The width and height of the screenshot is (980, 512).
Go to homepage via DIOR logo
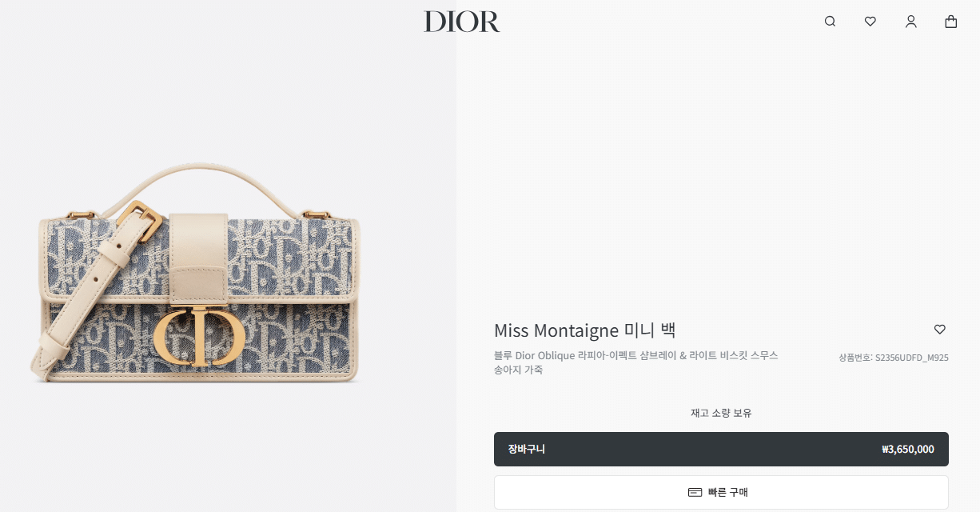pyautogui.click(x=462, y=22)
